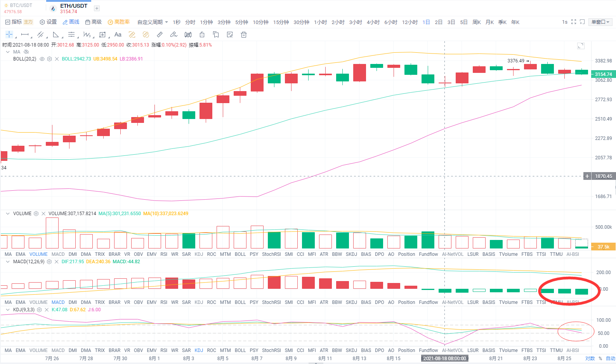
Task: Open the 高级 advanced button
Action: tap(93, 22)
